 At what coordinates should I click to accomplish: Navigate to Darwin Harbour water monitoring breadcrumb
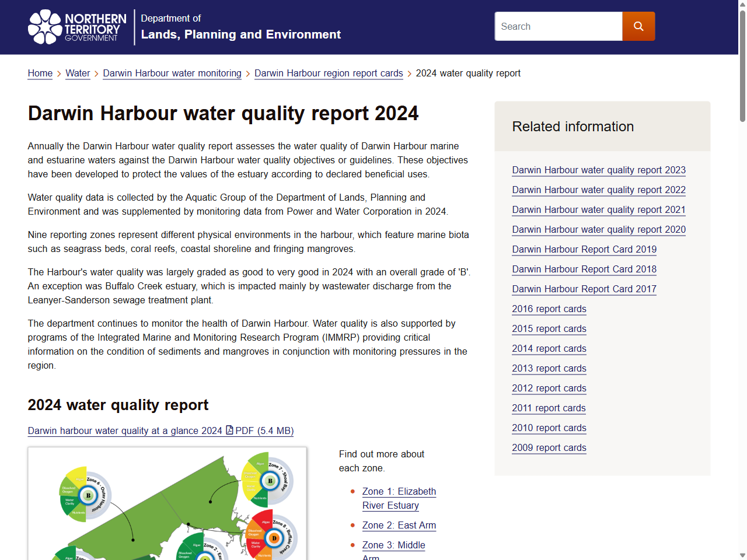pyautogui.click(x=172, y=73)
